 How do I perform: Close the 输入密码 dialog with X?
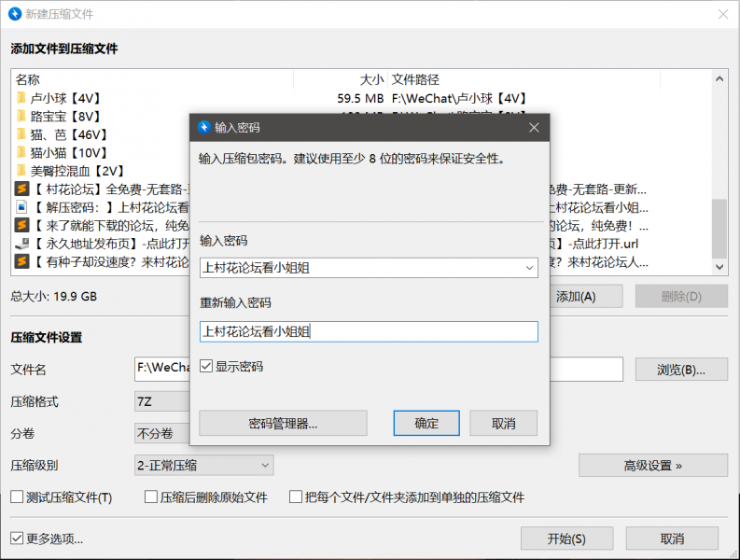[x=534, y=127]
